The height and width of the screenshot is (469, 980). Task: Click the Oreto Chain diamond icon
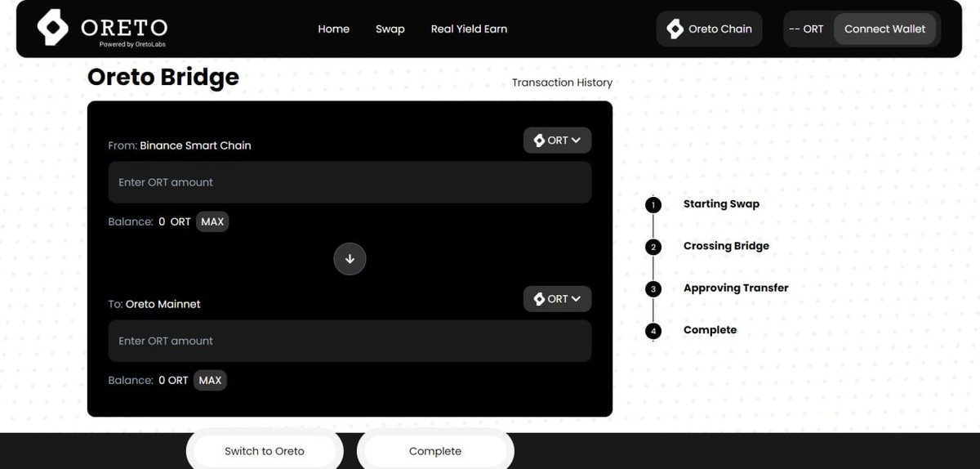coord(675,29)
